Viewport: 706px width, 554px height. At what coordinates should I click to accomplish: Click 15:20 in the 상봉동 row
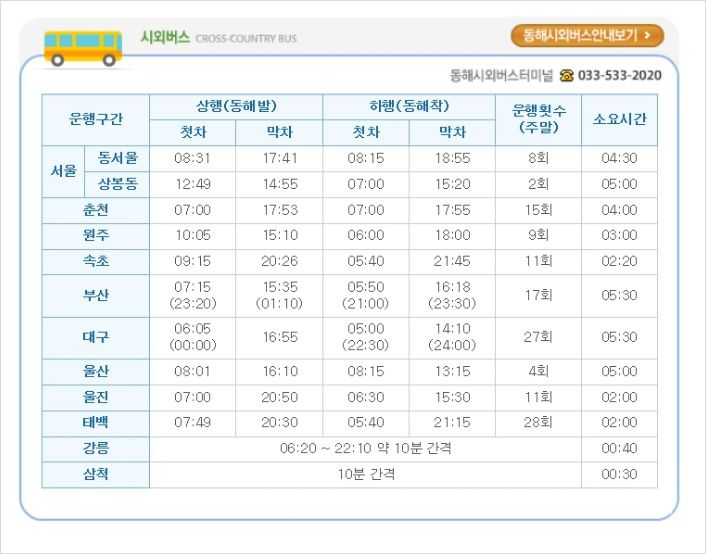452,184
